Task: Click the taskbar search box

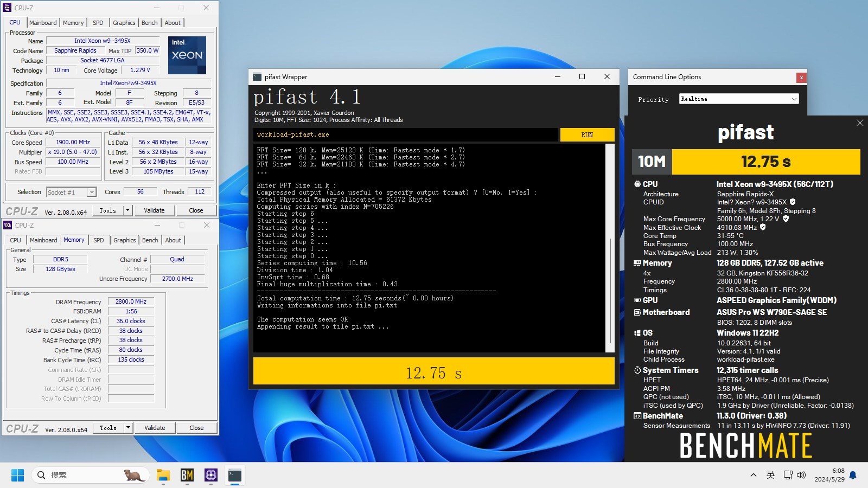Action: pos(91,475)
